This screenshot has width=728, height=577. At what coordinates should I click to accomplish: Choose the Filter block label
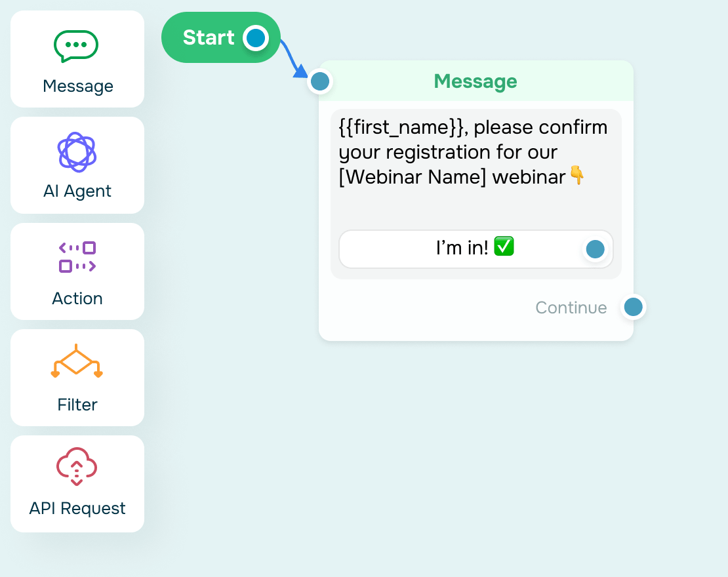[77, 405]
